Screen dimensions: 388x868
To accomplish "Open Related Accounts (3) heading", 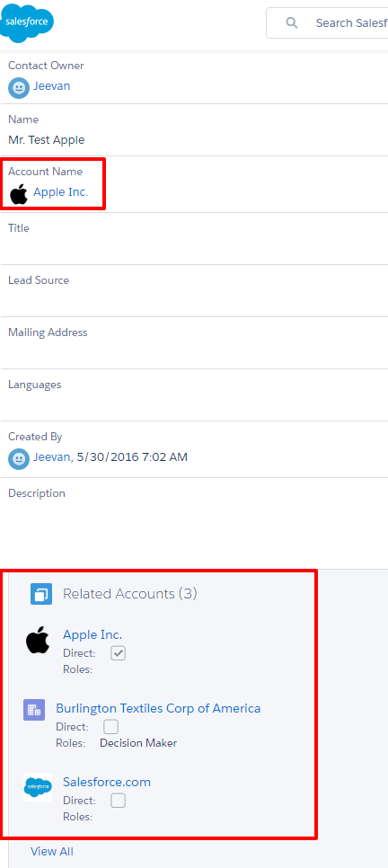I will pos(130,593).
